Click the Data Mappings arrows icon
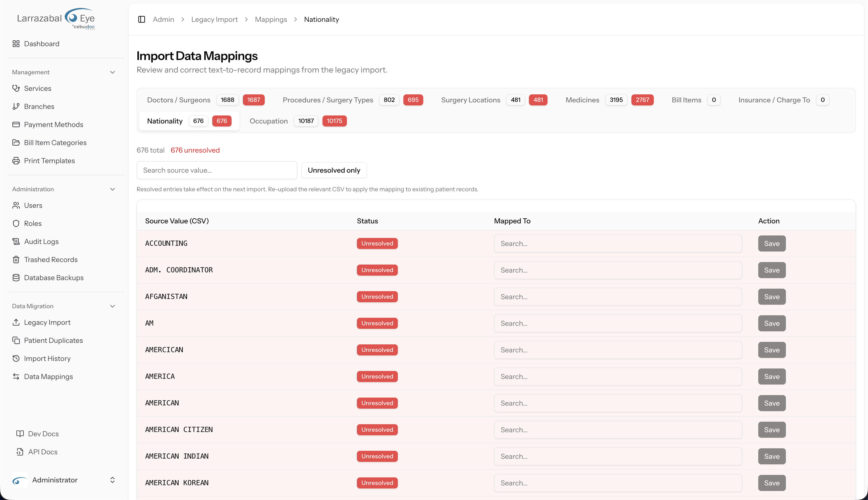Image resolution: width=868 pixels, height=500 pixels. tap(16, 376)
